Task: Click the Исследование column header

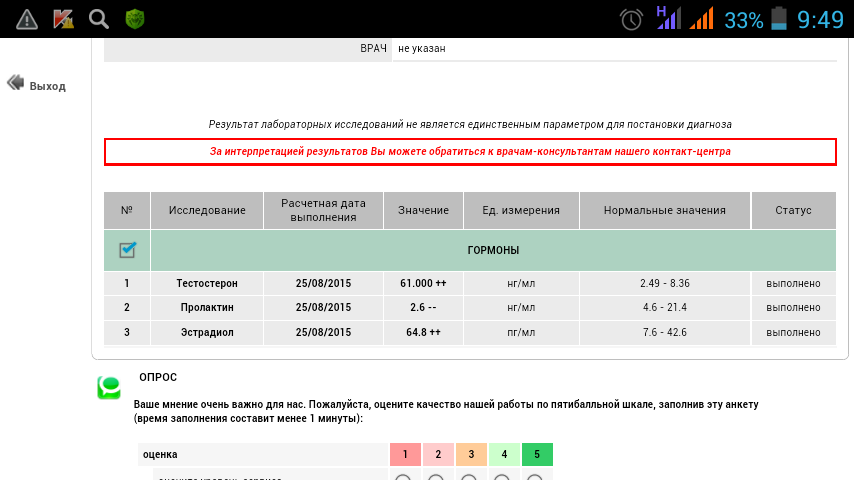Action: tap(207, 211)
